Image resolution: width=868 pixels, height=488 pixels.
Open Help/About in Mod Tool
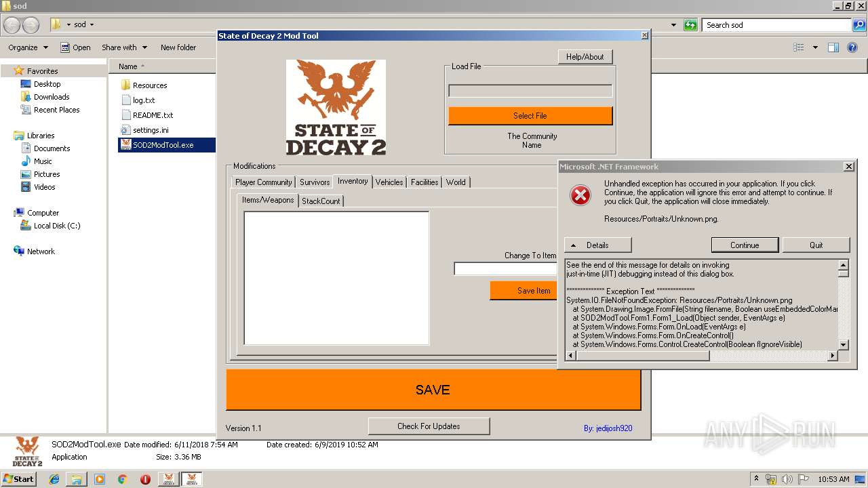585,57
